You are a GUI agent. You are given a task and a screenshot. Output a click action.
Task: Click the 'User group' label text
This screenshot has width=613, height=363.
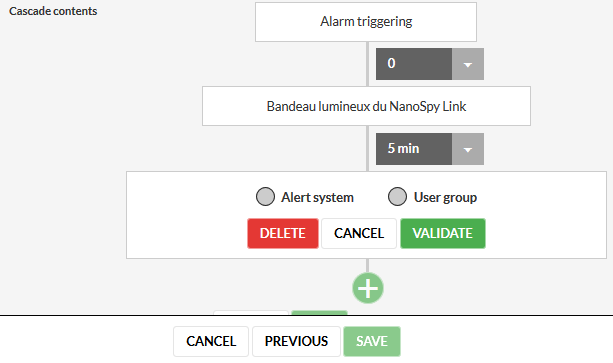tap(445, 197)
